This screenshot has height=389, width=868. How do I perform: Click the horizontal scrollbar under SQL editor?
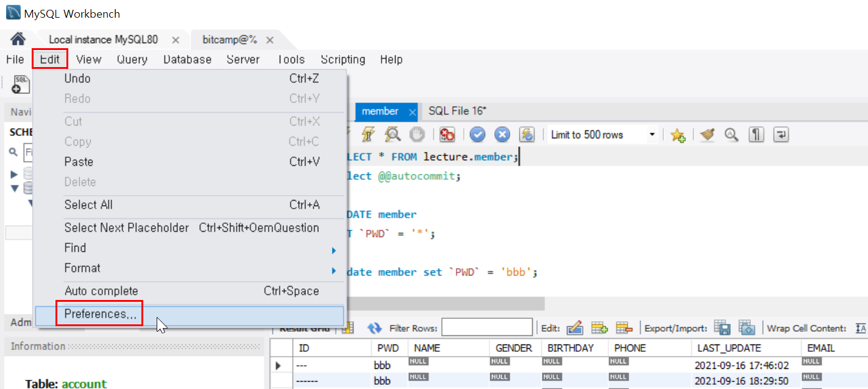(x=445, y=304)
